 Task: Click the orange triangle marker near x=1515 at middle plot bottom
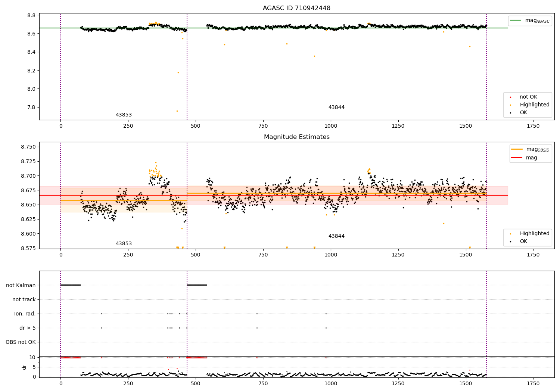(x=470, y=248)
